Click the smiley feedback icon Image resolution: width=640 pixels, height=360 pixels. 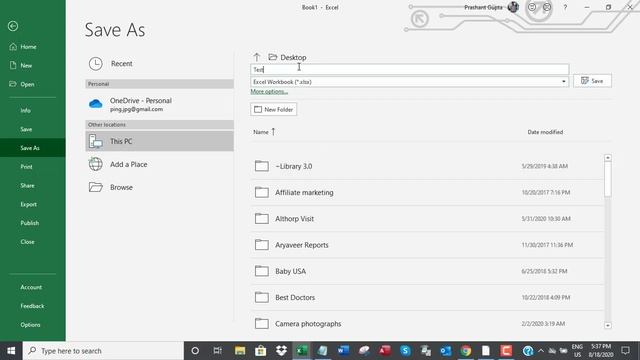[x=532, y=7]
